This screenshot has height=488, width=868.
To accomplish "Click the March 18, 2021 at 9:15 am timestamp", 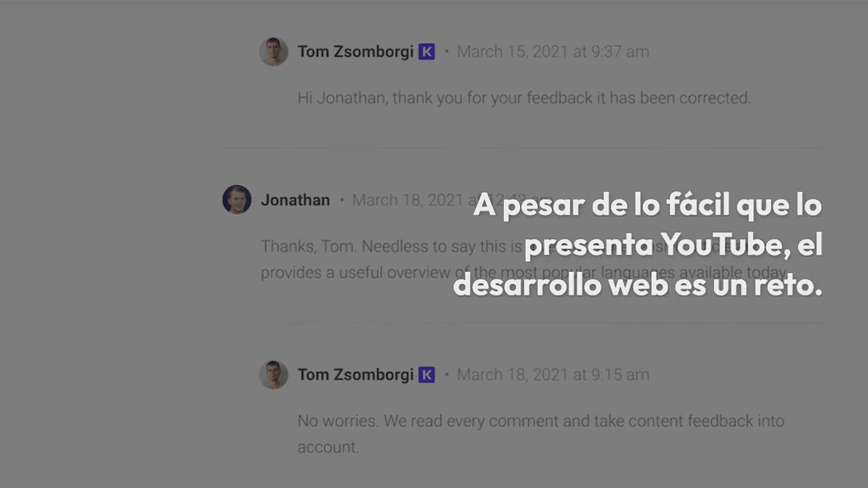I will (553, 375).
